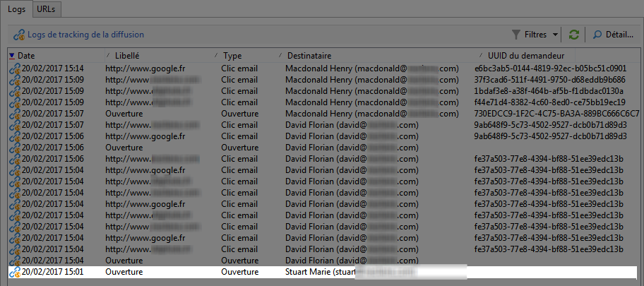Select UUID 37f3cad6-511f-4491-9750-d68eddb9b686
Screen dimensions: 644x286
[x=549, y=80]
